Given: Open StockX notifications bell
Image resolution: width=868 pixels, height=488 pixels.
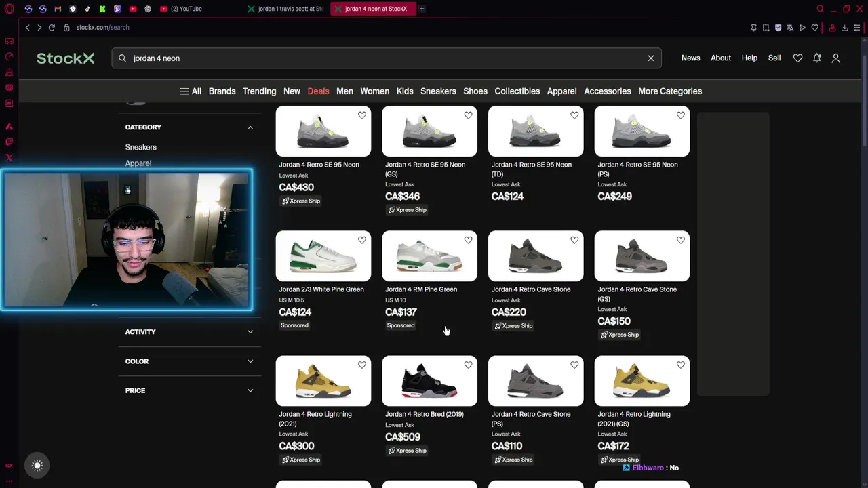Looking at the screenshot, I should (817, 58).
